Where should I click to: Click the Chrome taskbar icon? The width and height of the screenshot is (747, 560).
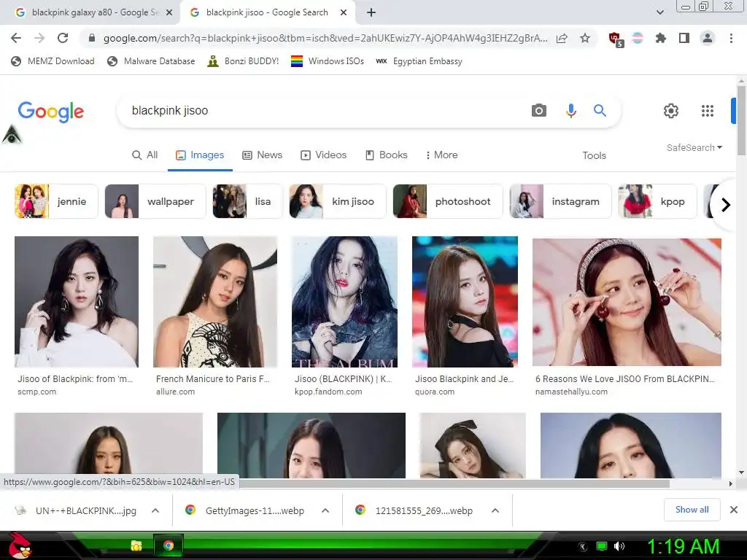169,545
